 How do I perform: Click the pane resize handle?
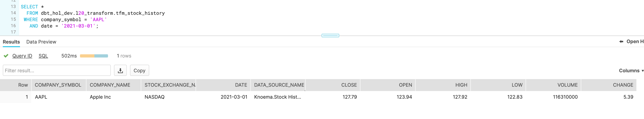[x=330, y=35]
